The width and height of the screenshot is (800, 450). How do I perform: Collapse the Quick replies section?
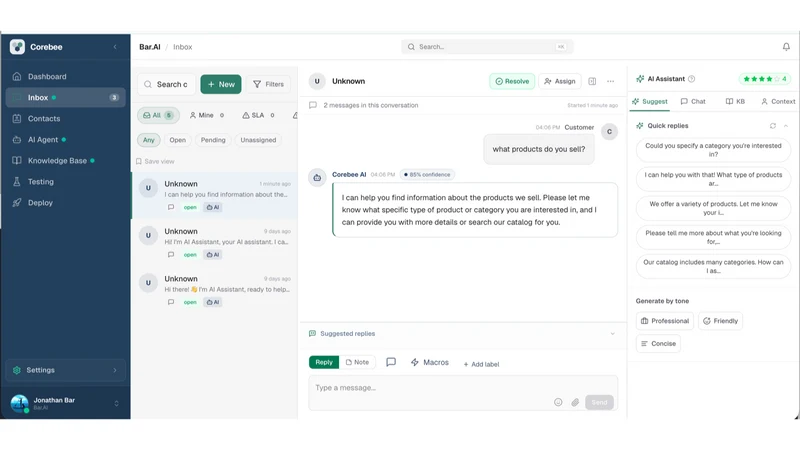tap(786, 126)
